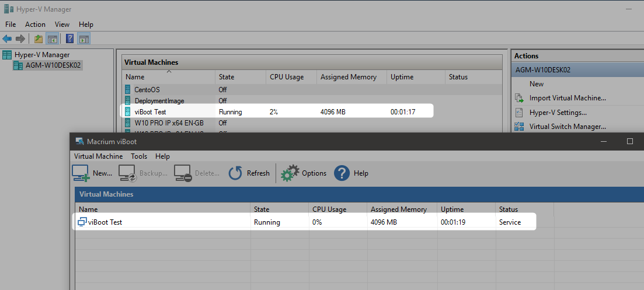The width and height of the screenshot is (644, 290).
Task: Open Hyper-V Settings... from Actions
Action: point(558,113)
